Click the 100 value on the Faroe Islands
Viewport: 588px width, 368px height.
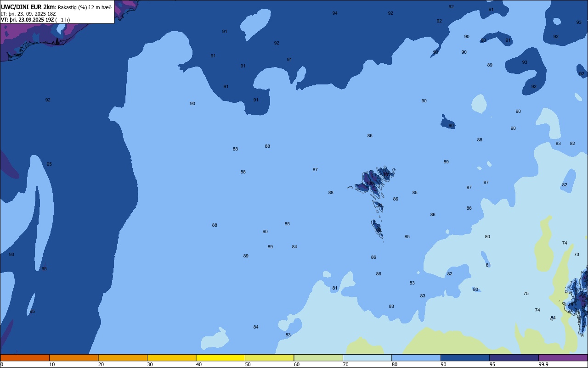[370, 184]
